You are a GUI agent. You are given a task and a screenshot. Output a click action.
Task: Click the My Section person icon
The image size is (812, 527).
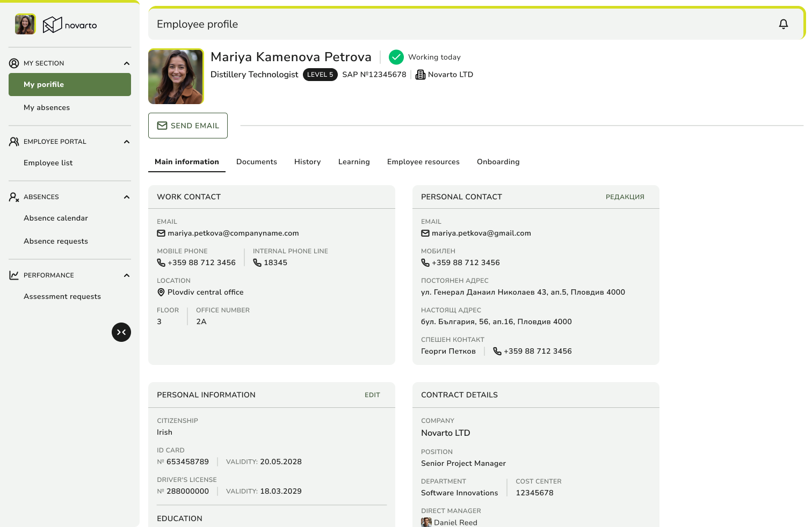coord(14,63)
